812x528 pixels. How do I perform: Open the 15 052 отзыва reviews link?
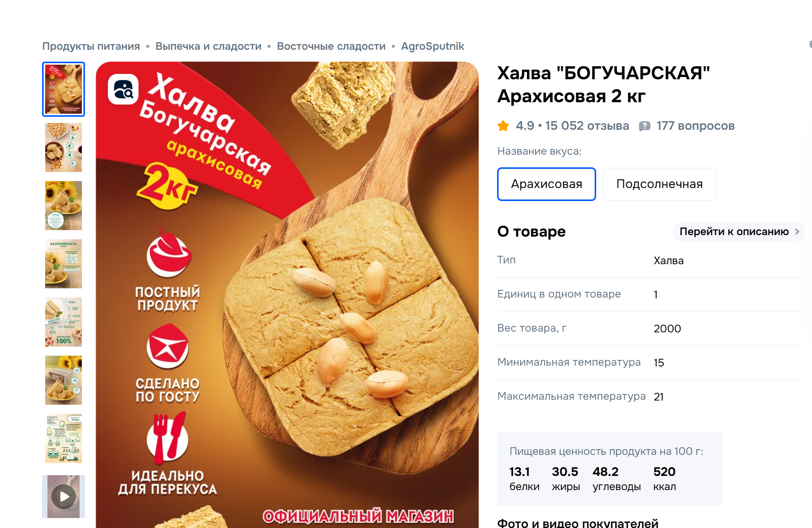pos(587,126)
